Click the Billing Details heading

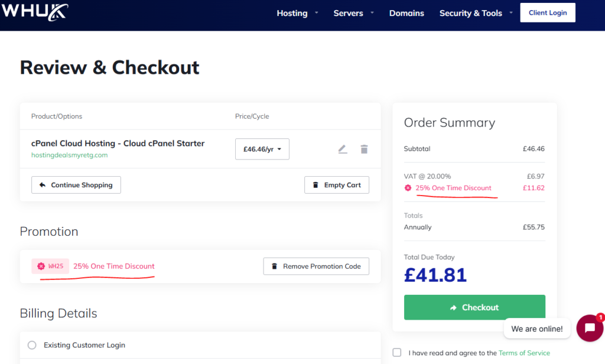58,313
